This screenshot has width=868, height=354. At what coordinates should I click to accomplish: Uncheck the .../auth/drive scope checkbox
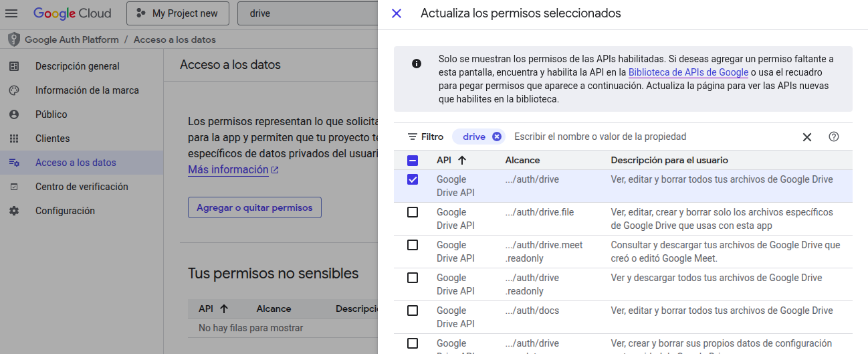click(413, 179)
